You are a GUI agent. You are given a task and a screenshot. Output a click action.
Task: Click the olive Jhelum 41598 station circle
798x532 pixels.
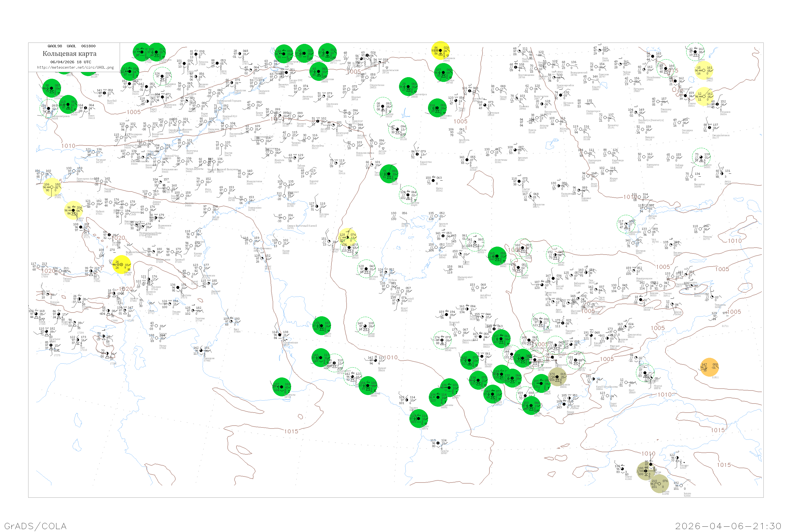coord(659,484)
